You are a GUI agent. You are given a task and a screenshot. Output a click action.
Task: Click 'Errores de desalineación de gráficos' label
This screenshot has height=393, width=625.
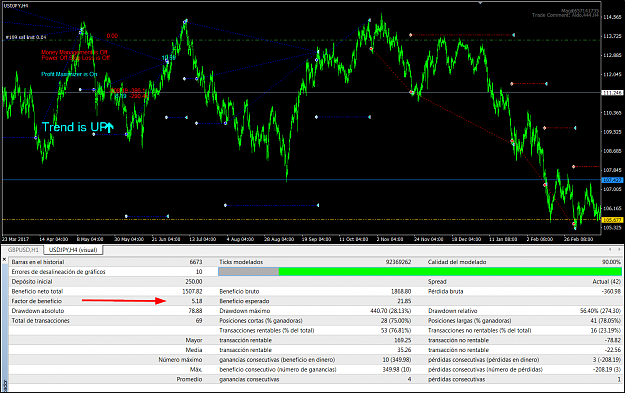click(58, 272)
